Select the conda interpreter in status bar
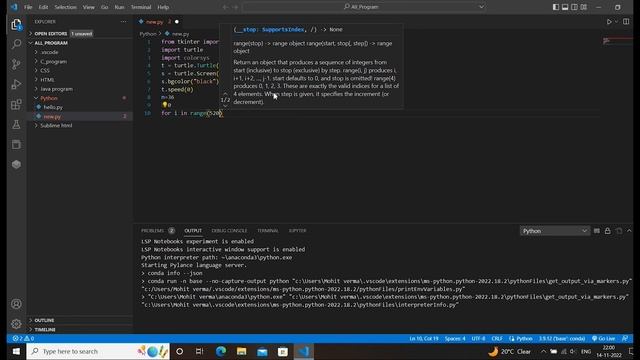Viewport: 640px width, 360px height. 562,339
